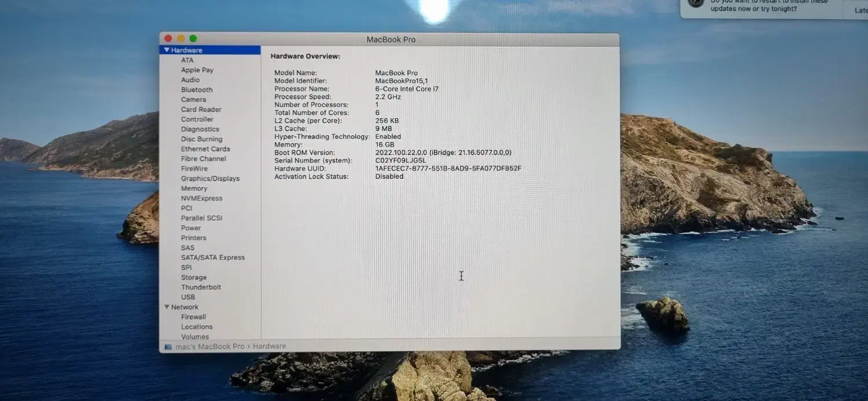Click the Hardware Overview heading

tap(305, 57)
